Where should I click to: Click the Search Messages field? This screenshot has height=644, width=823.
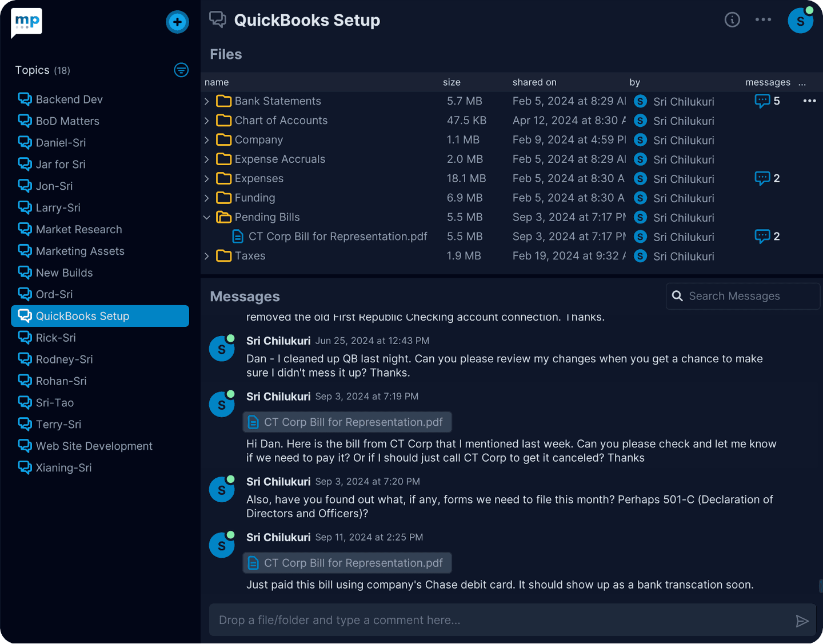(x=743, y=296)
